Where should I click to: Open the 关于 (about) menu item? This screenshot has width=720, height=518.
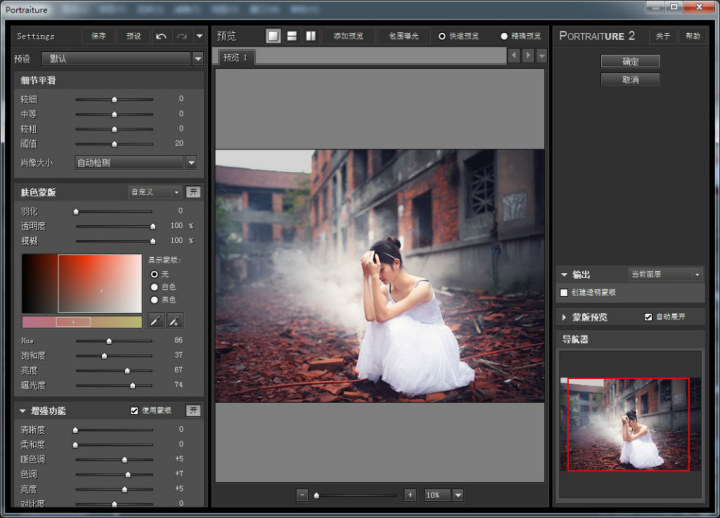point(663,36)
